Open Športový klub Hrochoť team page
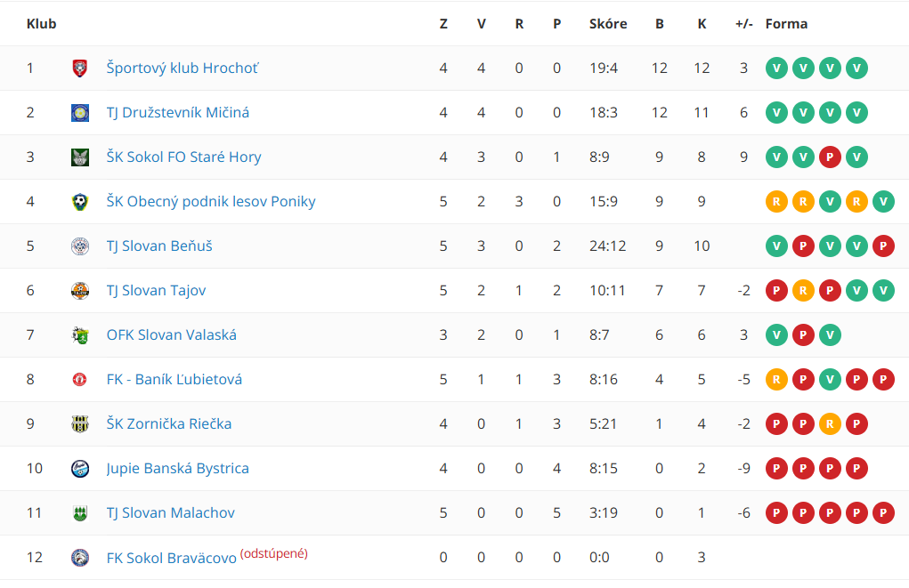 coord(182,68)
